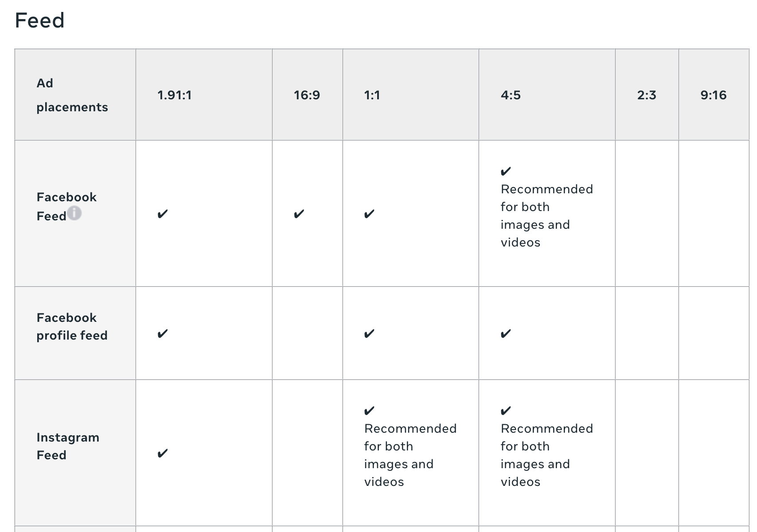
Task: Click the Facebook Feed 4:5 checkmark
Action: point(506,171)
